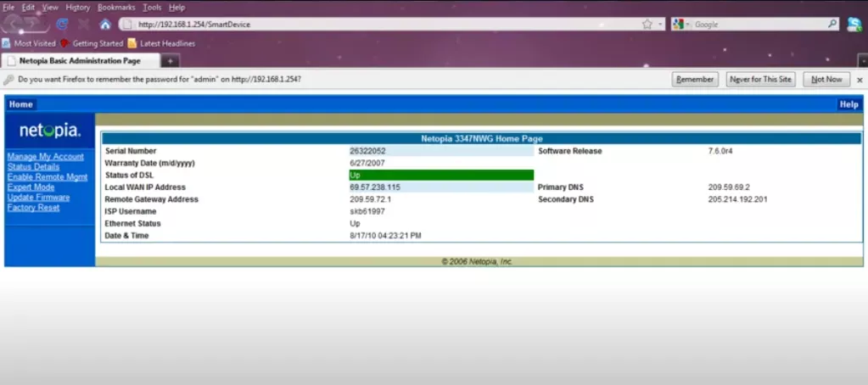Screen dimensions: 868x385
Task: Open a new tab with plus button
Action: [x=170, y=61]
